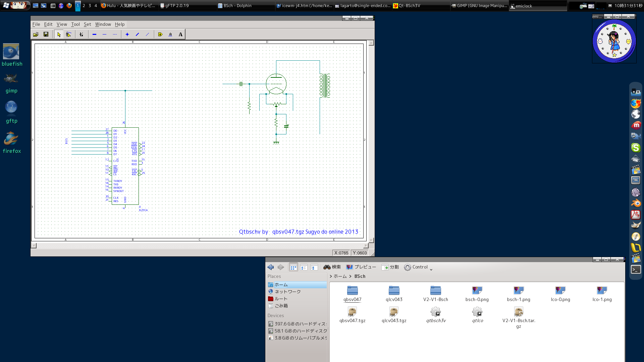Select the dashed line tool
Viewport: 644px width, 362px height.
pyautogui.click(x=115, y=34)
